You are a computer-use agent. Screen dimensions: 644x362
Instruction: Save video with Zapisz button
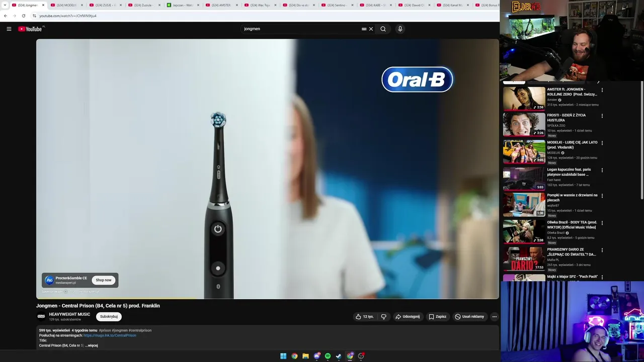[x=438, y=317]
